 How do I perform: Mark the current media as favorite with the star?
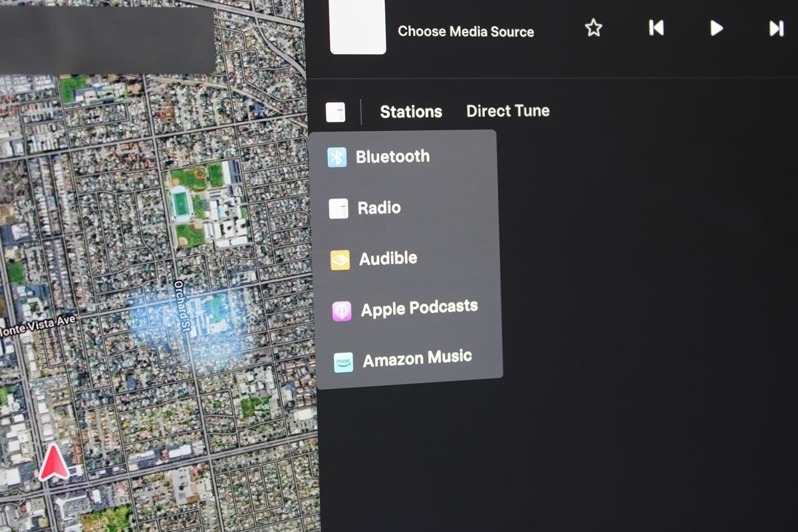coord(593,28)
